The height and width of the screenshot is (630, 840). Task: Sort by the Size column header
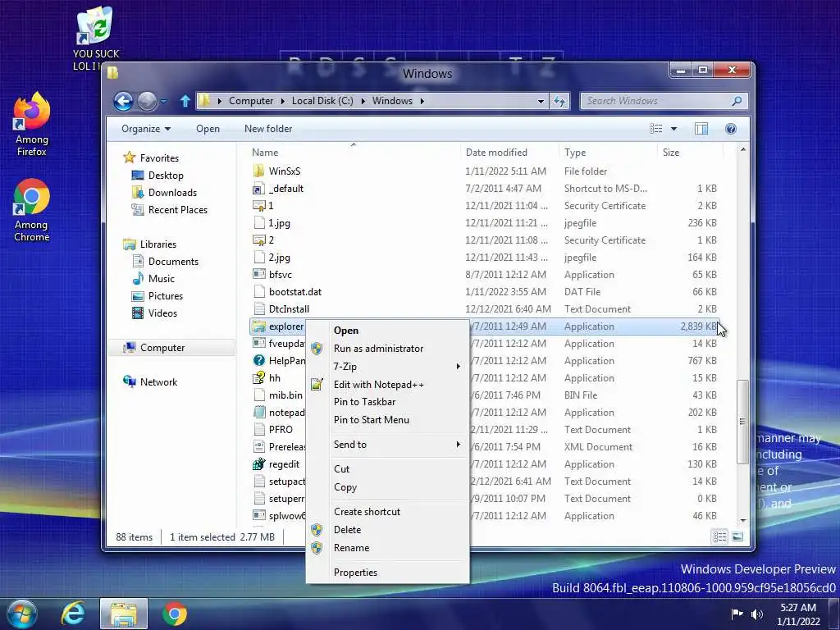pyautogui.click(x=690, y=152)
